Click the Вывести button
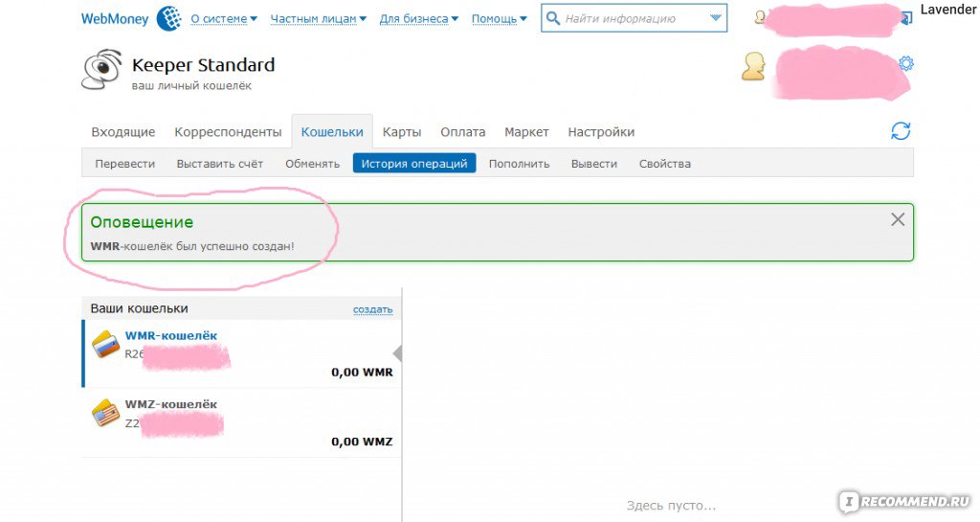This screenshot has height=522, width=980. pos(593,164)
